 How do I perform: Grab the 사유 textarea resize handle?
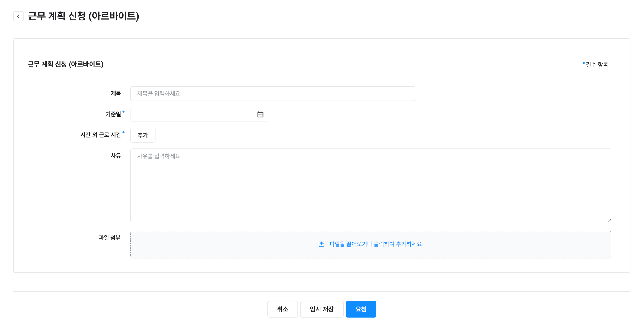[x=609, y=220]
